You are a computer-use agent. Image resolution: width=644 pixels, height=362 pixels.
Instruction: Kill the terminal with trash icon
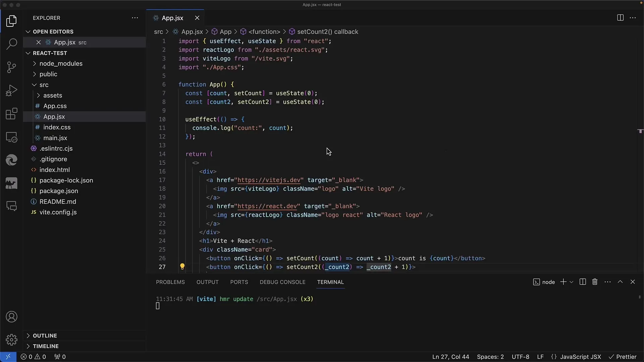click(x=595, y=282)
